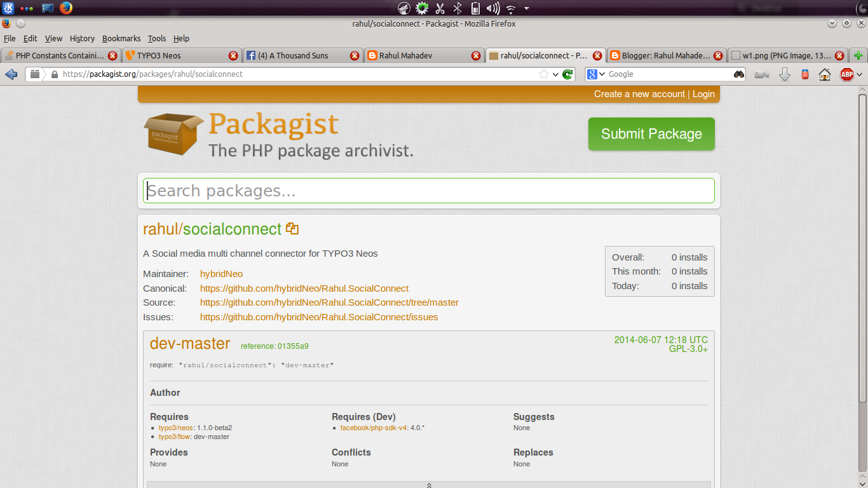Viewport: 868px width, 488px height.
Task: Open the KDE application launcher menu
Action: [x=8, y=8]
